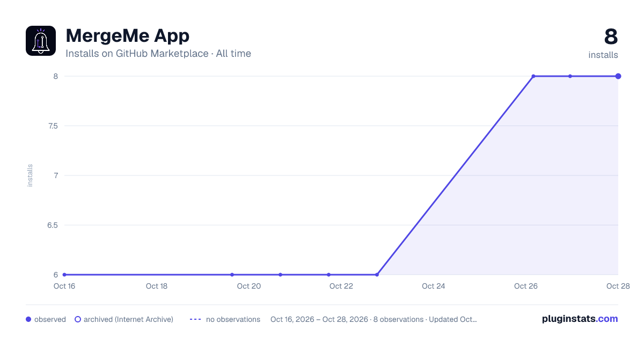
Task: Click the x-axis label Oct 24
Action: [x=434, y=286]
